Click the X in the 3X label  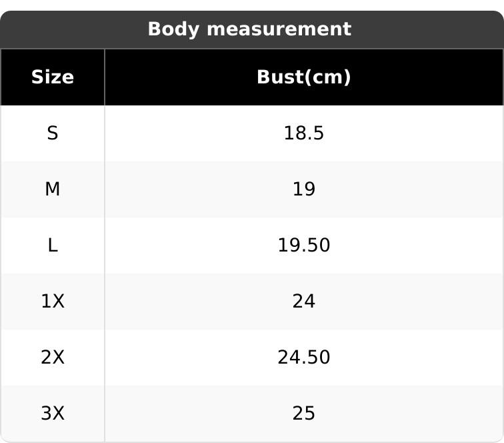[59, 414]
